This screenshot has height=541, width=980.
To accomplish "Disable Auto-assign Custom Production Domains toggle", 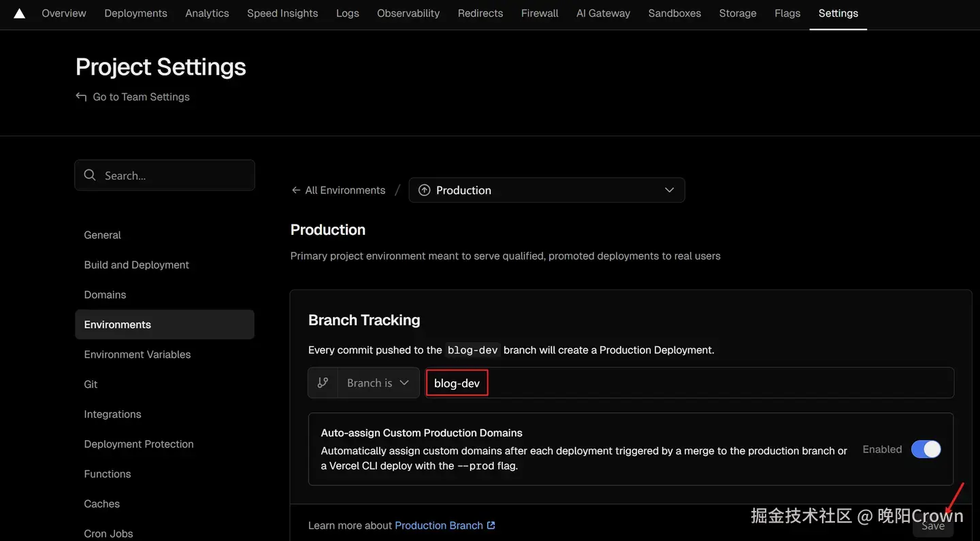I will tap(926, 449).
